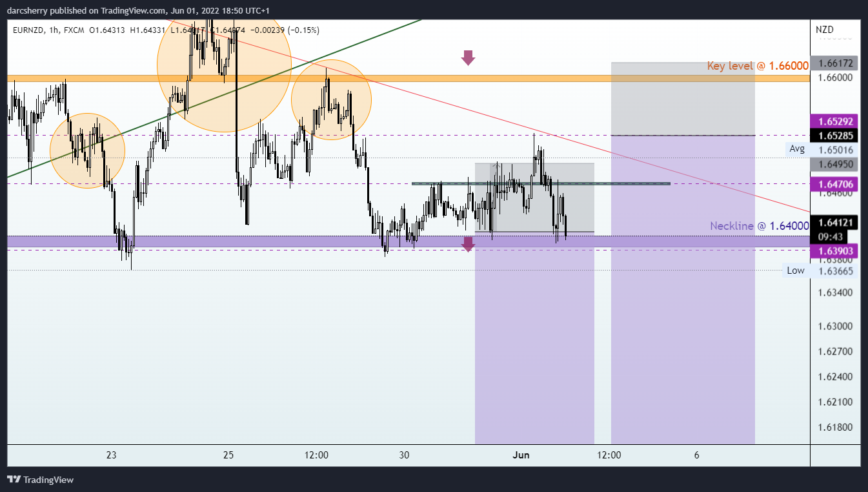This screenshot has height=492, width=868.
Task: Select the magenta 1.64706 price label
Action: click(834, 184)
